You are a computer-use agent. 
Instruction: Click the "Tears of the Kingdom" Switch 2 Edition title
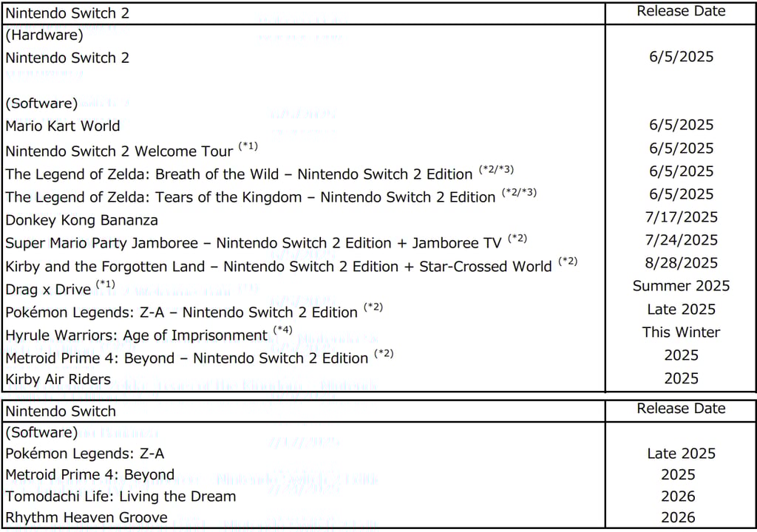pyautogui.click(x=251, y=197)
